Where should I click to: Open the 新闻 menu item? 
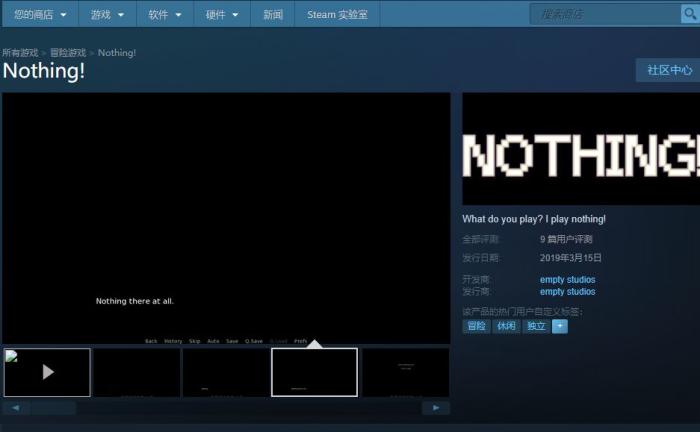tap(273, 15)
